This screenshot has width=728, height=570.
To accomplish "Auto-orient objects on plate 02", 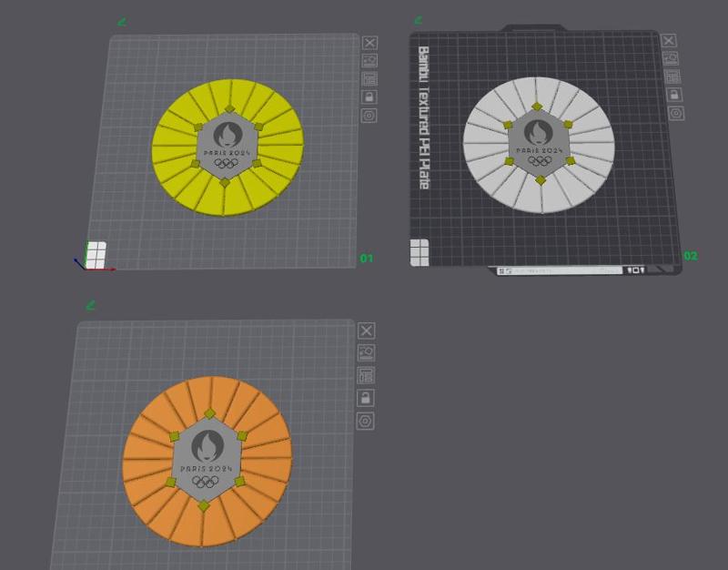I will click(671, 58).
